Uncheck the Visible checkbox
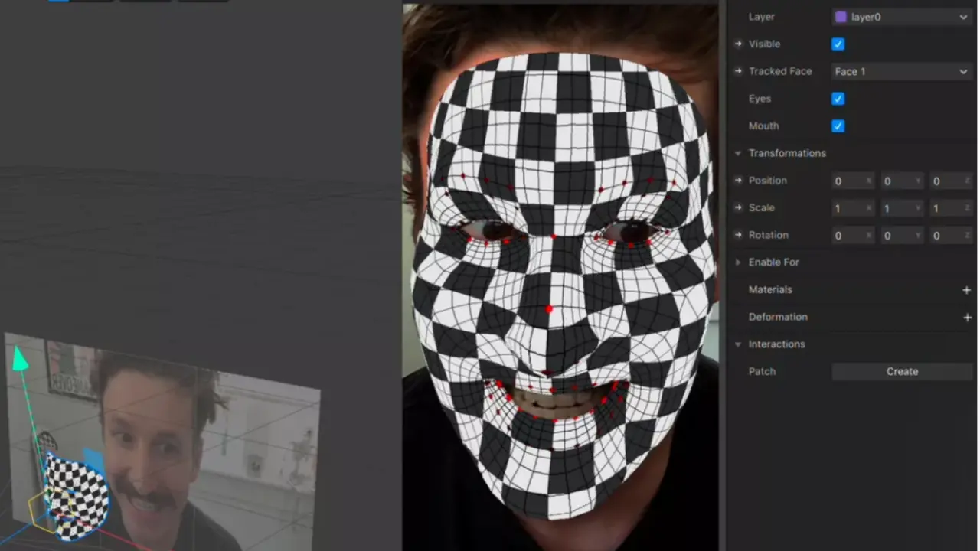 click(x=838, y=44)
